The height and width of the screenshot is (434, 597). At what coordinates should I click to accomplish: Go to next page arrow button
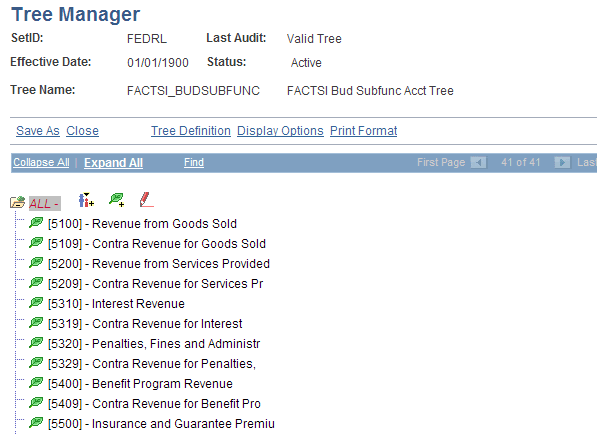(562, 163)
